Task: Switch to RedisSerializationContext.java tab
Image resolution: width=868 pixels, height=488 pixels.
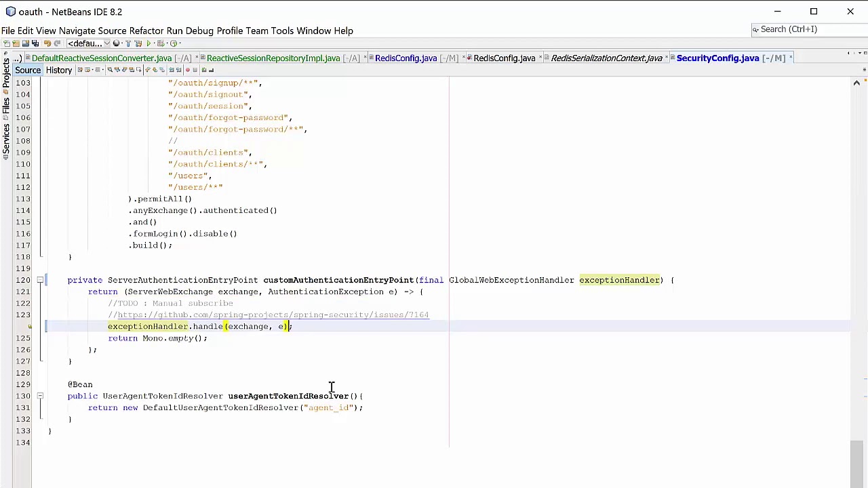Action: point(606,58)
